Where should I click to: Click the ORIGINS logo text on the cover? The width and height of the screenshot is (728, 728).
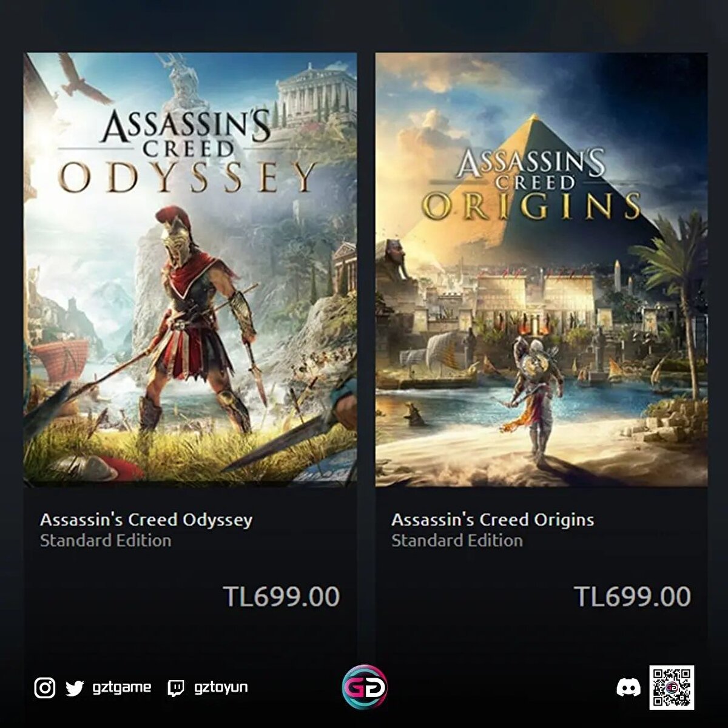tap(531, 206)
